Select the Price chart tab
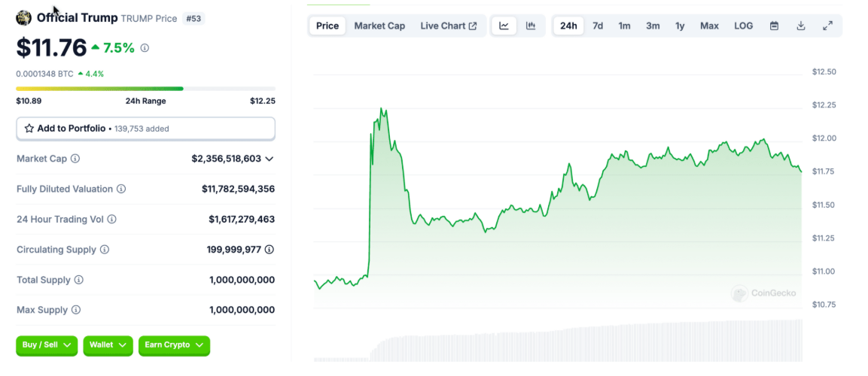 click(x=327, y=26)
